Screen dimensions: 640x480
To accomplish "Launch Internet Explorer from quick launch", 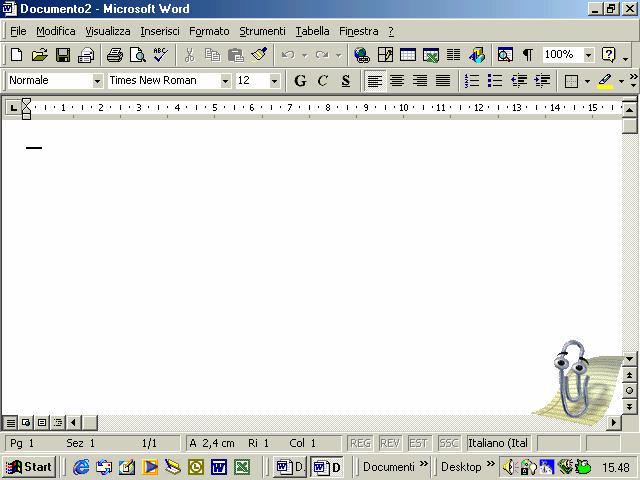I will click(x=82, y=467).
